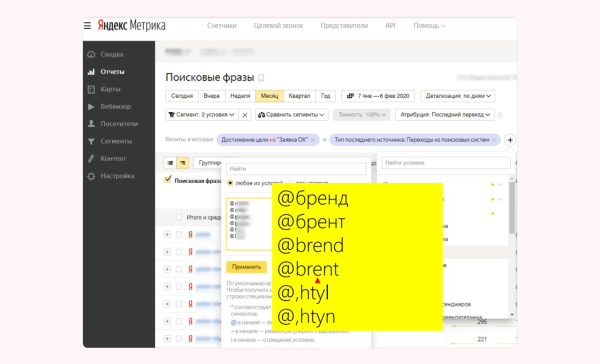Bookmark the Поисковые фразы report

(261, 78)
